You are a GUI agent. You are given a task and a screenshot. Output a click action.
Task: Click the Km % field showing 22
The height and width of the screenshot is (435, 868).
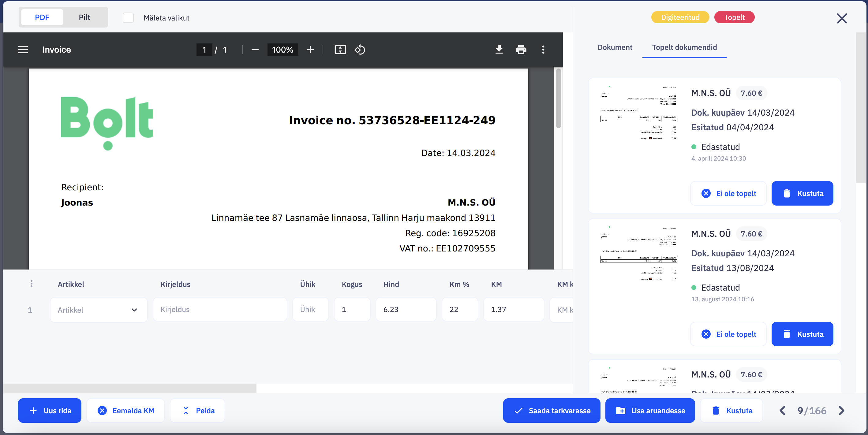tap(460, 309)
